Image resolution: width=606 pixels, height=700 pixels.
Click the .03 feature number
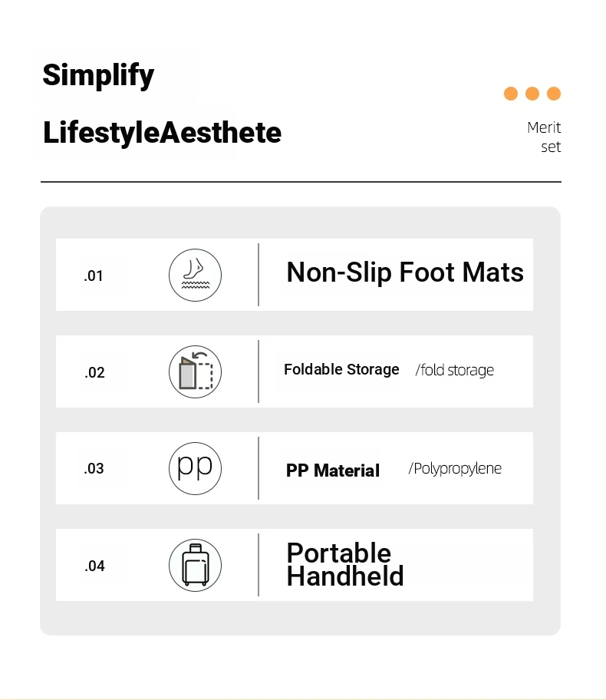(94, 469)
